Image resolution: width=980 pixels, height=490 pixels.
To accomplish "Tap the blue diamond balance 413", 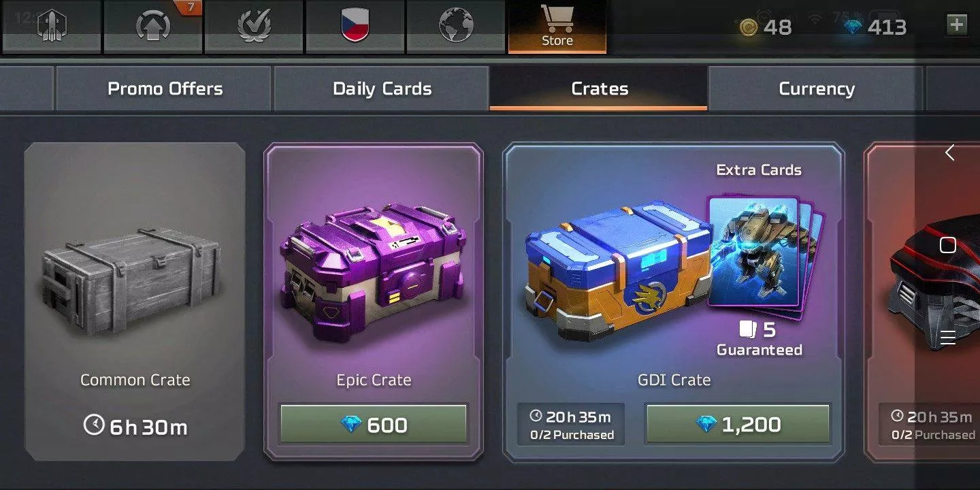I will pyautogui.click(x=875, y=27).
